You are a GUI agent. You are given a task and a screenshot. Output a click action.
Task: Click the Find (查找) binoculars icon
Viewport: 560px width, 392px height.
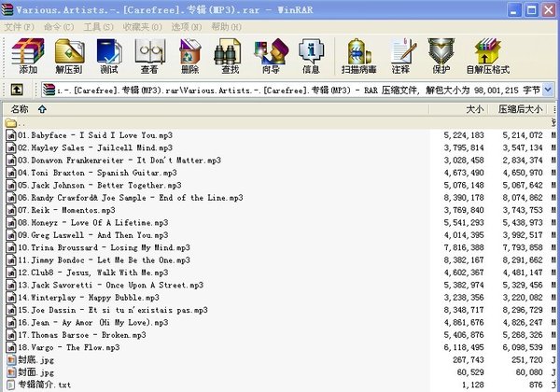tap(229, 56)
